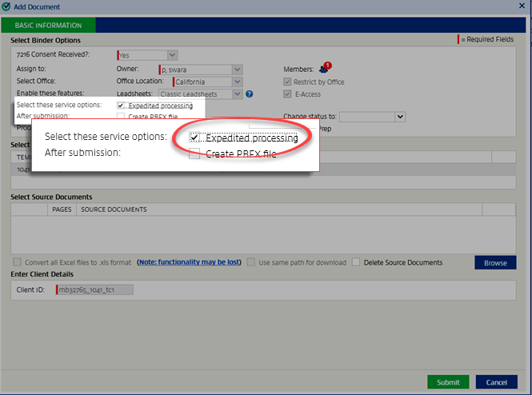Click the Add Document app logo icon
Viewport: 532px width, 395px height.
[x=7, y=6]
